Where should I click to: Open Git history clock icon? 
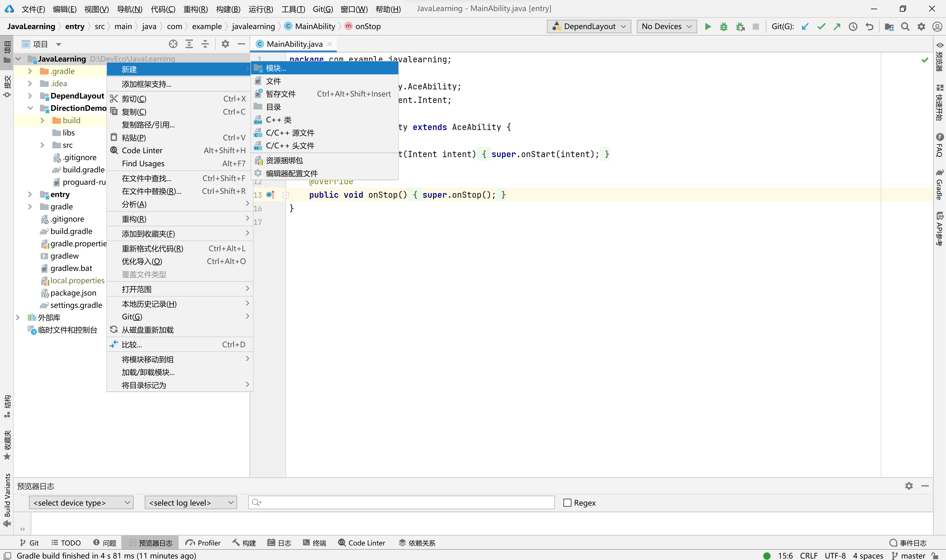[853, 26]
